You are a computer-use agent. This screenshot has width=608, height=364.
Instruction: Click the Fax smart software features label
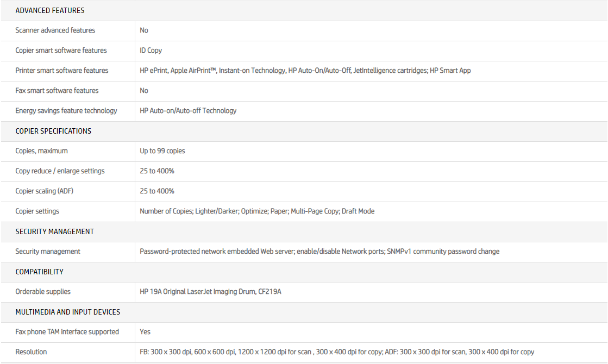click(x=57, y=91)
